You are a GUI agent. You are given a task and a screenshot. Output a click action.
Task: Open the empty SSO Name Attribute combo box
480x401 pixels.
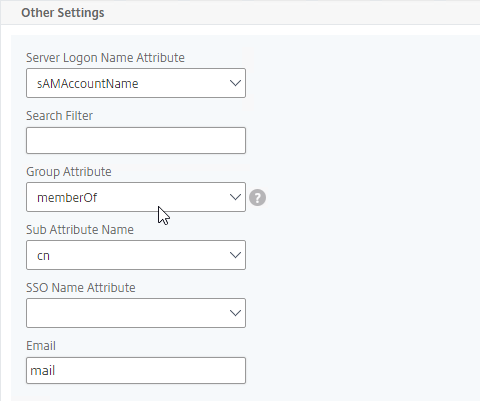(136, 313)
